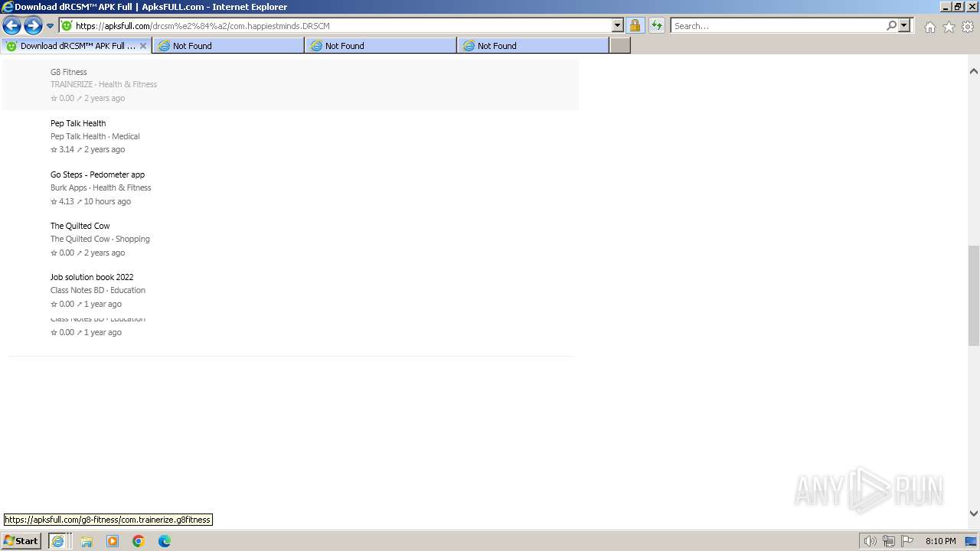980x551 pixels.
Task: Open the Job solution book 2022 link
Action: (x=92, y=277)
